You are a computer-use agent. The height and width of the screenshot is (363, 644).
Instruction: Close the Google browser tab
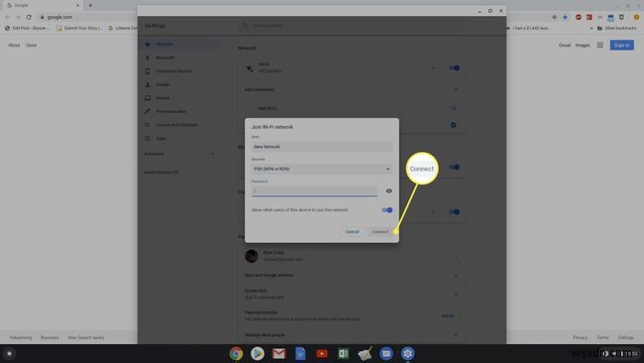77,5
